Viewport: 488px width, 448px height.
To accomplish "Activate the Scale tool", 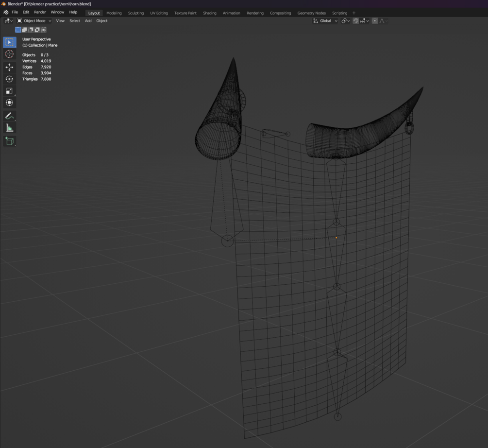I will click(9, 91).
